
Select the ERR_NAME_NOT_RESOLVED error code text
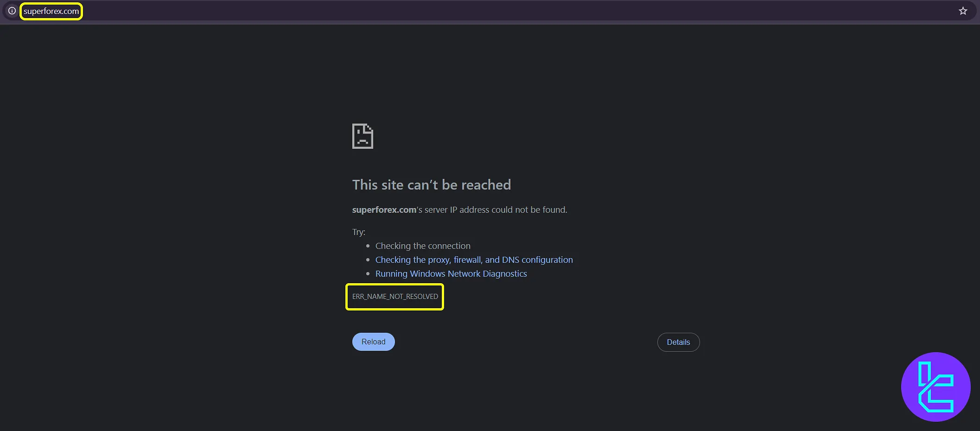(x=395, y=297)
